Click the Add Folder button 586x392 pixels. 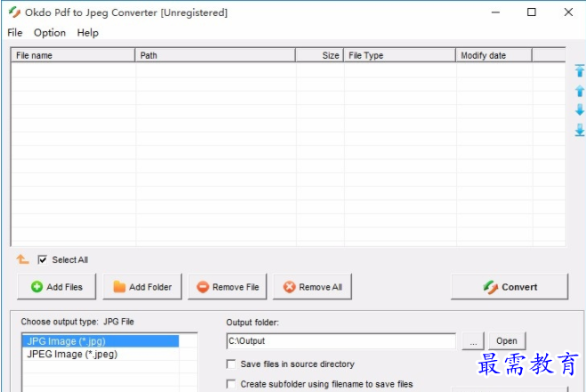click(x=142, y=286)
